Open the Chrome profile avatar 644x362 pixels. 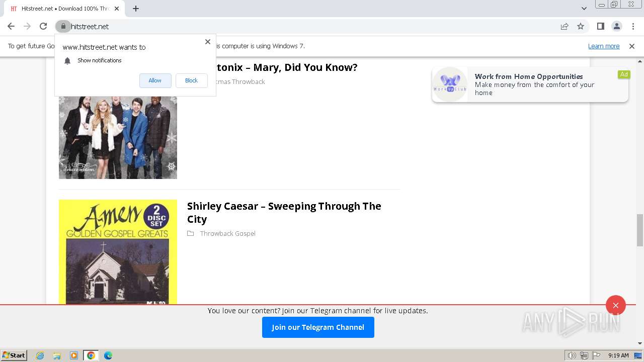pyautogui.click(x=616, y=26)
